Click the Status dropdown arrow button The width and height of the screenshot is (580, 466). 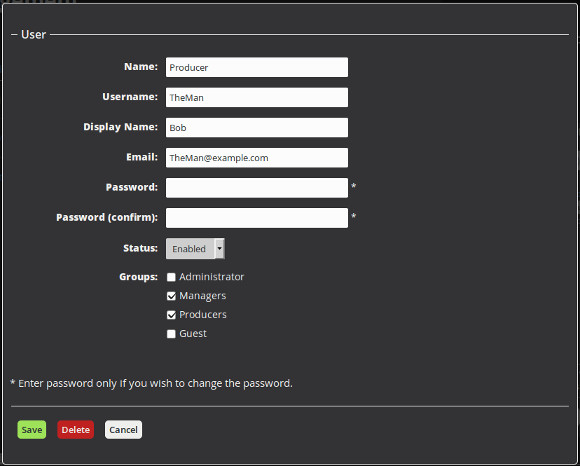click(220, 249)
